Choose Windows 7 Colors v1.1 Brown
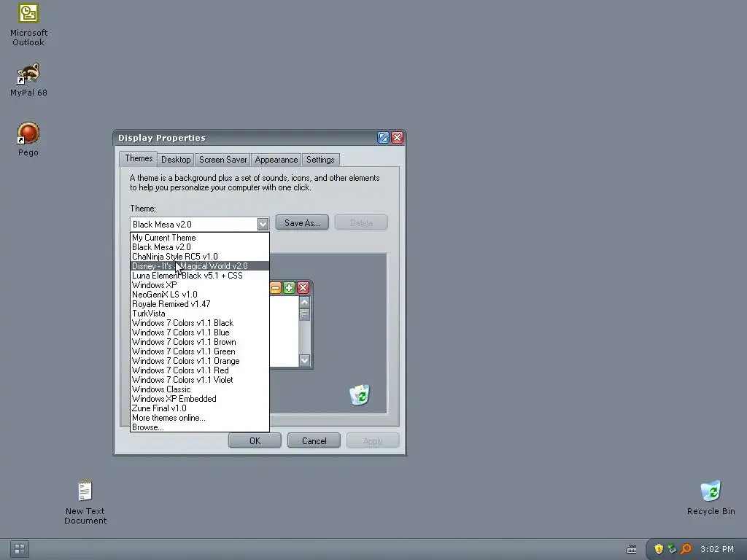747x560 pixels. click(200, 342)
